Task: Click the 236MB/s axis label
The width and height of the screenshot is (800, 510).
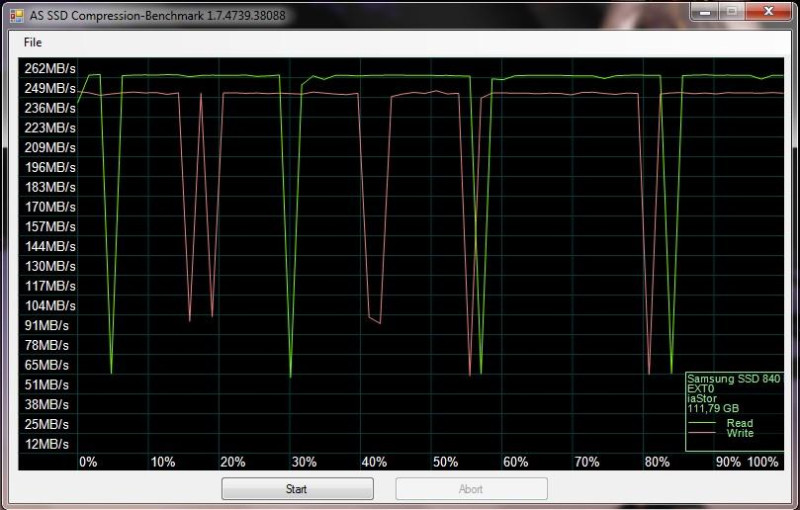Action: [x=50, y=108]
